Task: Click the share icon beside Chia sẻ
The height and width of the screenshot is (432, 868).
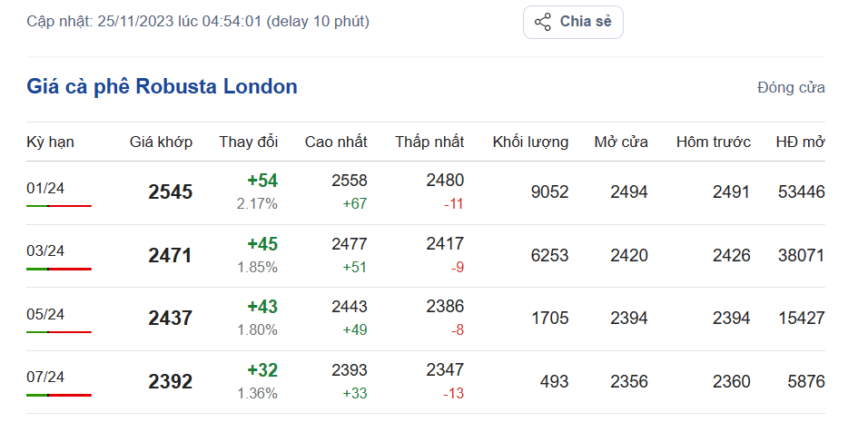Action: point(543,22)
